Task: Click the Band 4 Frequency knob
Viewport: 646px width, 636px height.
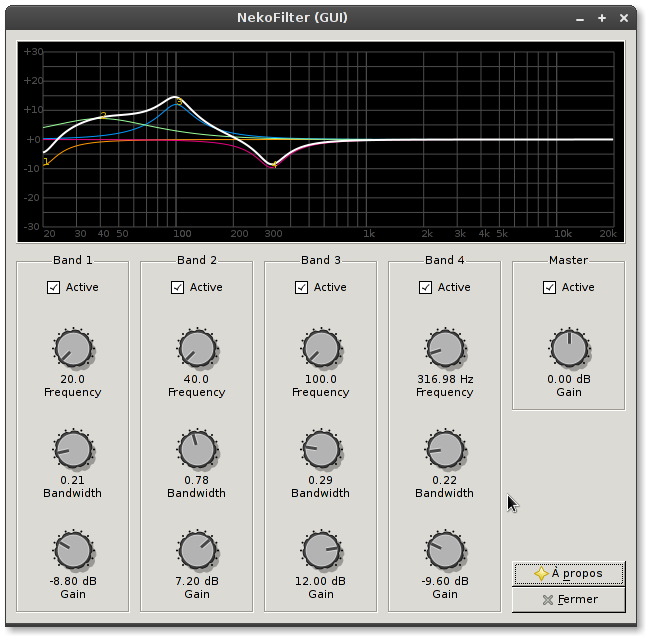Action: 444,349
